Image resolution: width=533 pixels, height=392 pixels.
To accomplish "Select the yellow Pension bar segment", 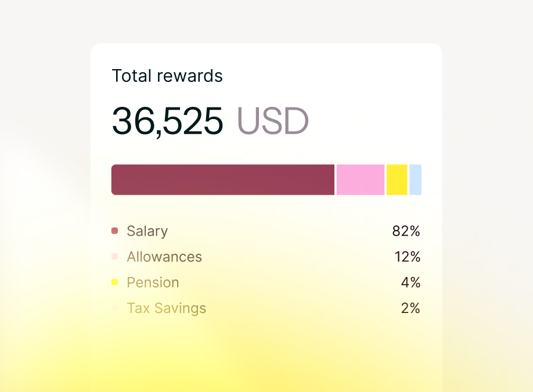I will pyautogui.click(x=397, y=180).
